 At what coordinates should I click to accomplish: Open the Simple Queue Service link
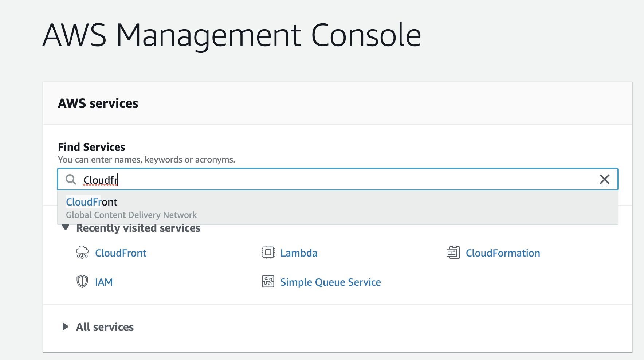pos(330,282)
